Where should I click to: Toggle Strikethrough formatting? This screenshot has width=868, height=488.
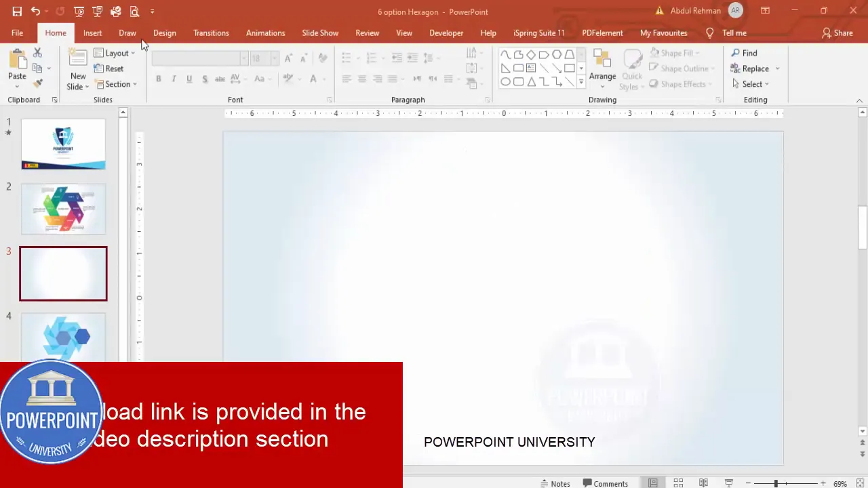click(x=220, y=79)
